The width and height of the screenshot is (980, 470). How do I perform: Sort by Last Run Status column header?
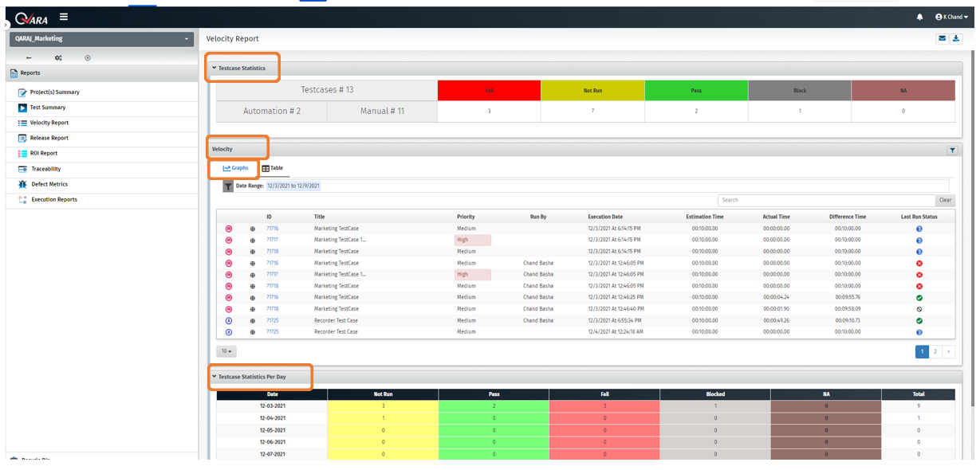(919, 217)
